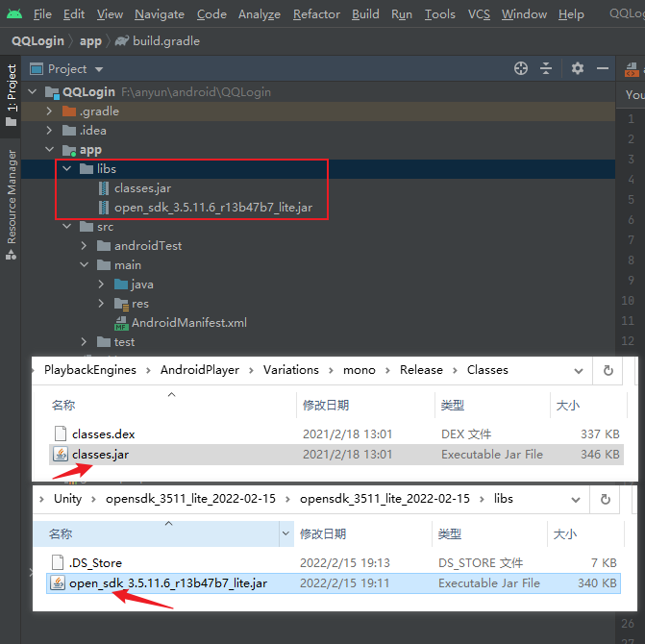This screenshot has height=644, width=645.
Task: Open the Refactor menu
Action: tap(316, 14)
